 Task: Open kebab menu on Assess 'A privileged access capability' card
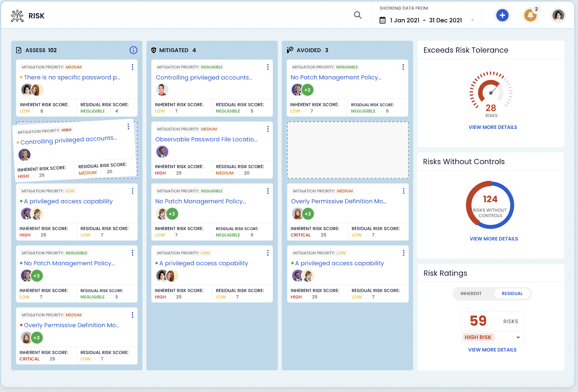pos(132,191)
